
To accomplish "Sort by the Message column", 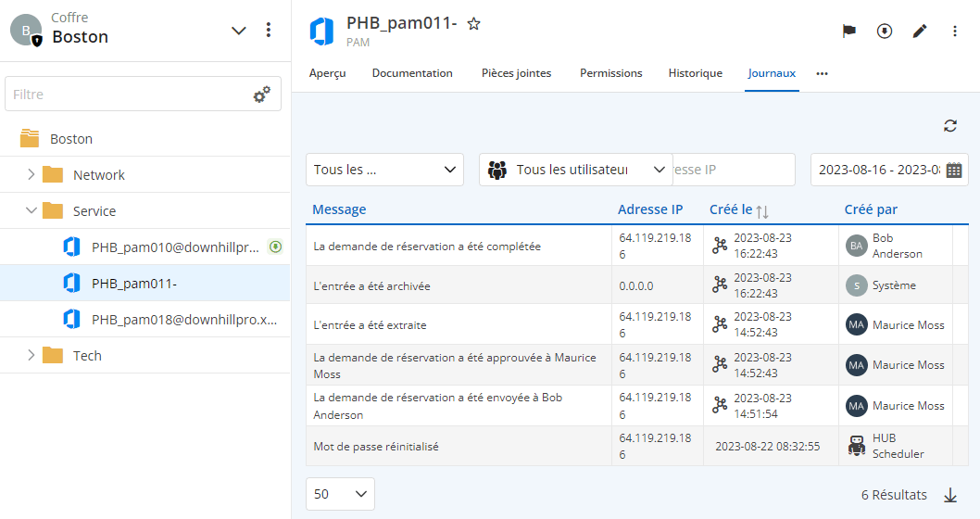I will coord(339,209).
